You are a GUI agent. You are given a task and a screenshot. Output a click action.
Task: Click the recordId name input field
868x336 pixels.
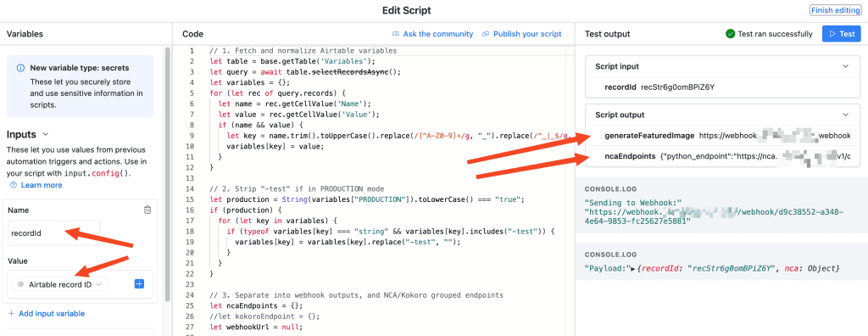point(54,233)
